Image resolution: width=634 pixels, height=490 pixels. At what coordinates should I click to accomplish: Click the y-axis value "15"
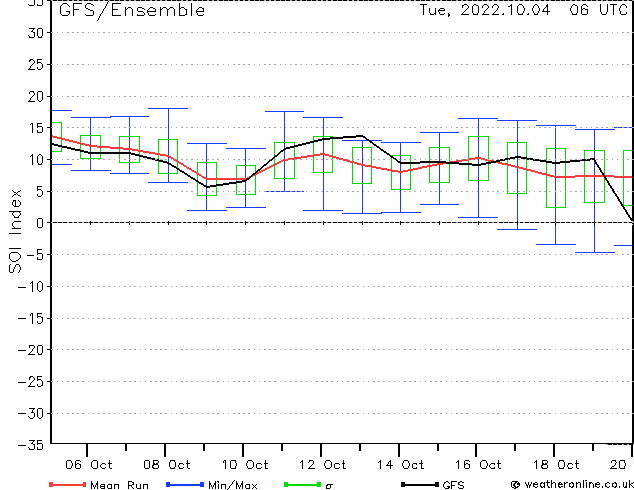(x=36, y=128)
